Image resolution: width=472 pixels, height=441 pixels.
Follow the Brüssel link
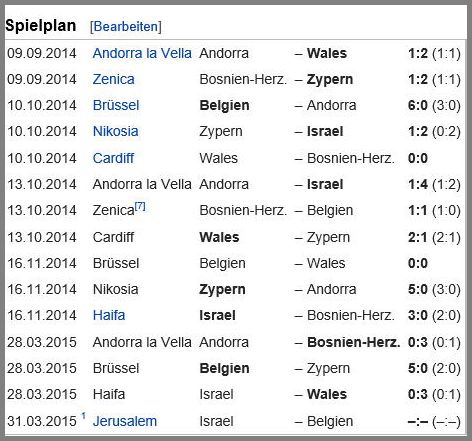tap(116, 105)
